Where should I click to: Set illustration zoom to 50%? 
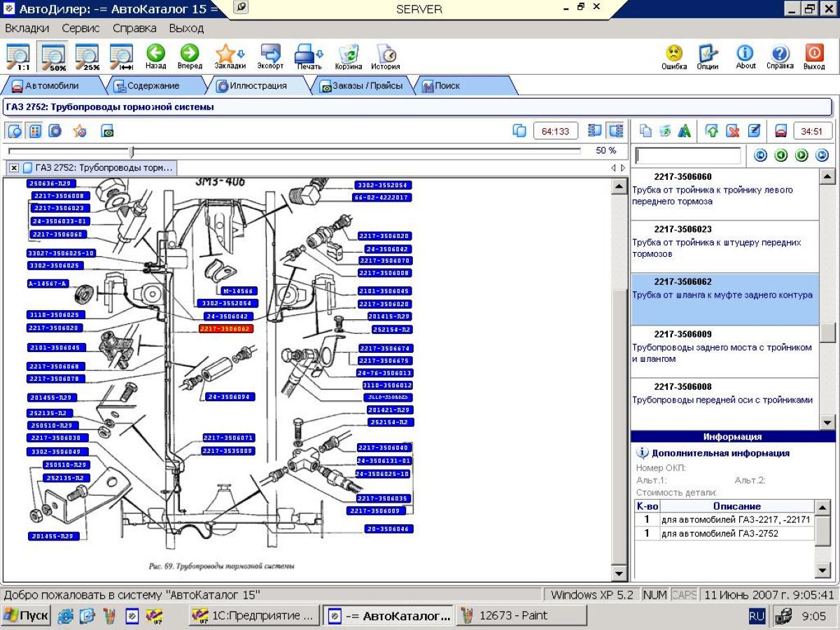[x=53, y=57]
